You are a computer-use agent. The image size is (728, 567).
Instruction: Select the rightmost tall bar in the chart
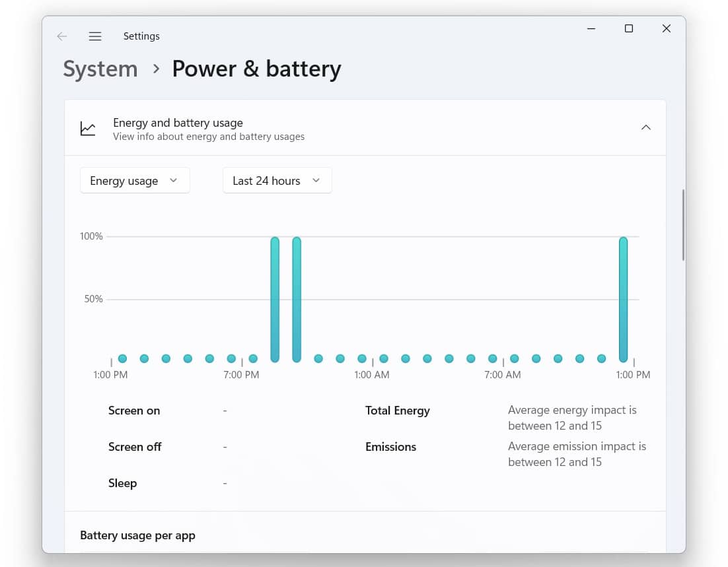click(623, 299)
